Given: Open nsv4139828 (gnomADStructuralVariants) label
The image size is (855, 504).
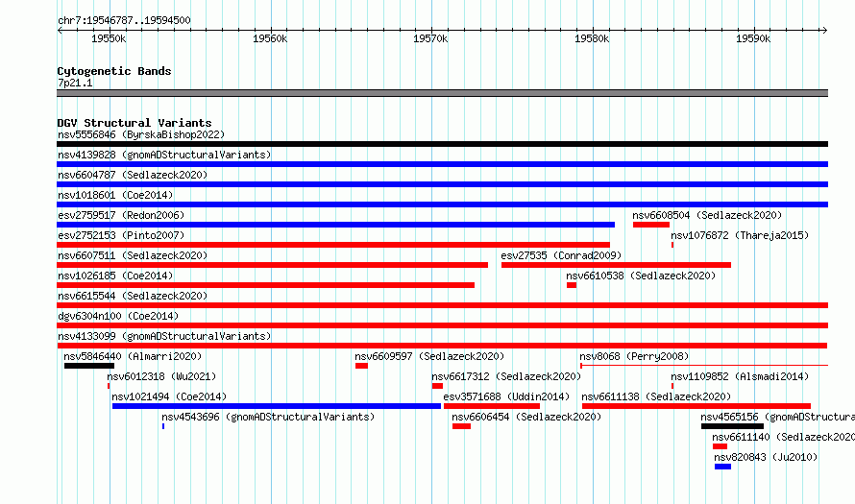Looking at the screenshot, I should coord(164,155).
